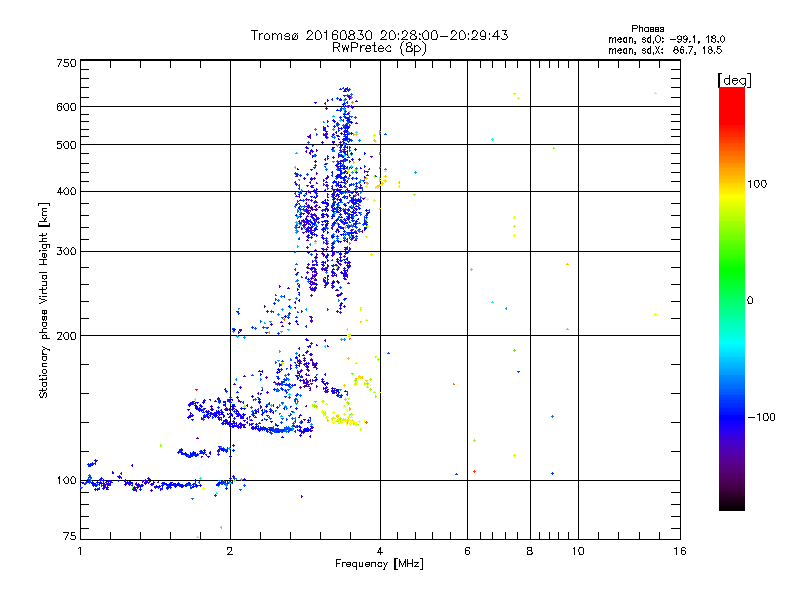Click the '[deg]' colorbar unit label
This screenshot has height=600, width=800.
[x=734, y=80]
